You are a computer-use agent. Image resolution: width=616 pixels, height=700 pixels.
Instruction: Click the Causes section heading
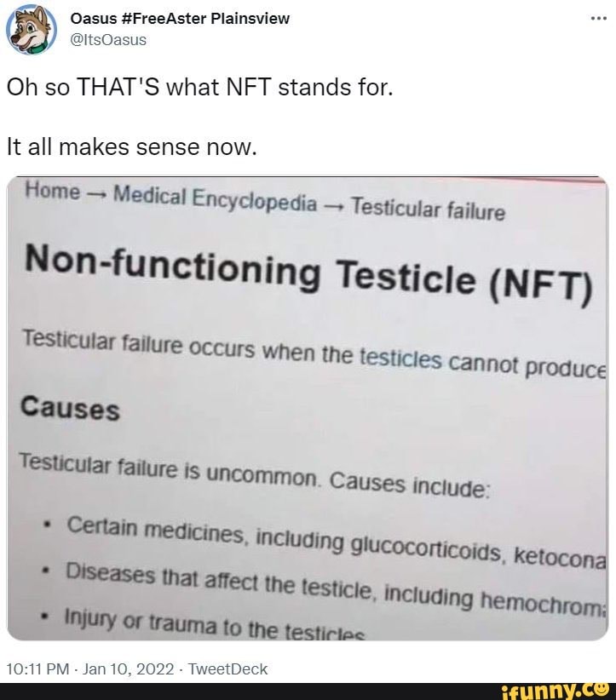70,409
